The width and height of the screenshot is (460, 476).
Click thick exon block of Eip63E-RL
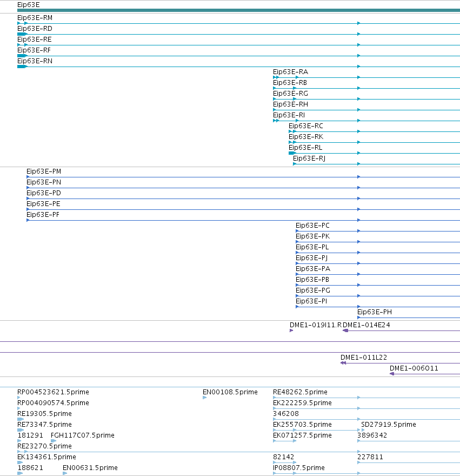point(292,153)
